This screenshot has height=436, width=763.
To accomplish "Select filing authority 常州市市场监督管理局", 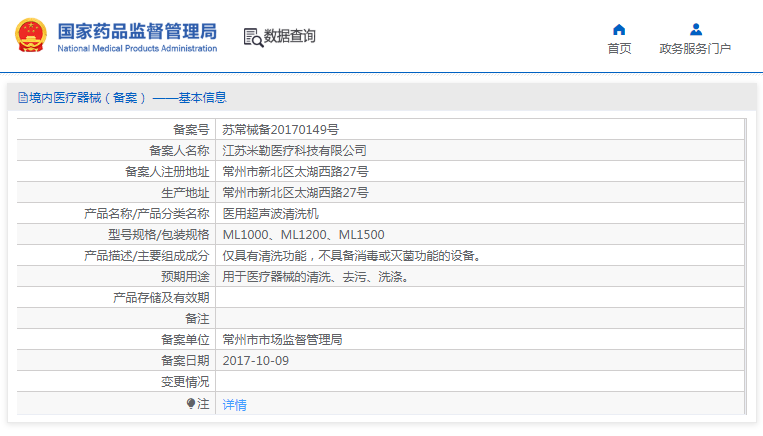I will tap(282, 339).
